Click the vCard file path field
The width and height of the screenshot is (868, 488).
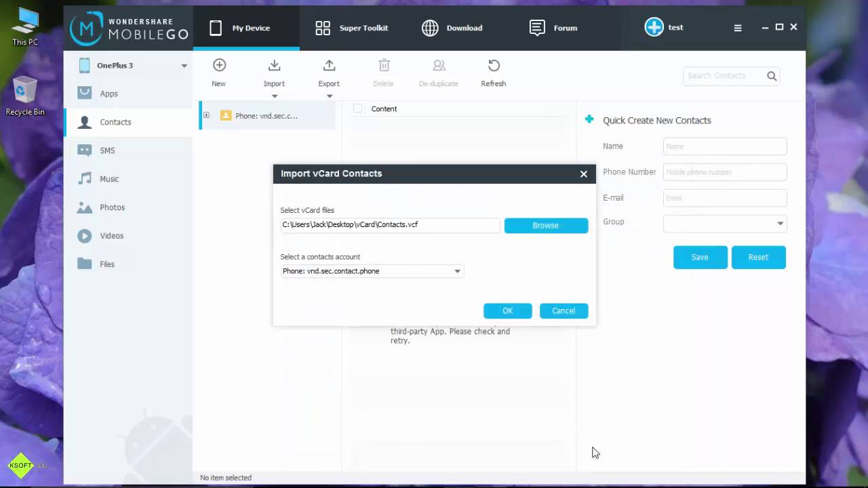pyautogui.click(x=390, y=225)
